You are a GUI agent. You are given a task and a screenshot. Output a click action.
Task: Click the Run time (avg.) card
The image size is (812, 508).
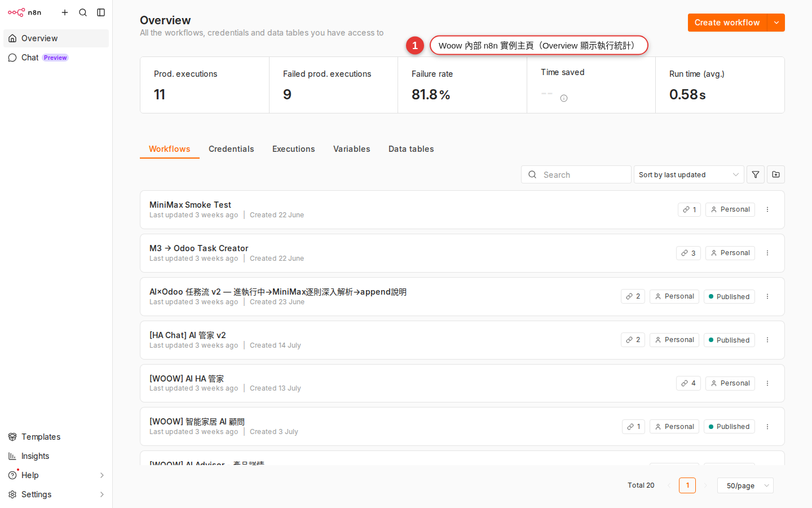[720, 85]
